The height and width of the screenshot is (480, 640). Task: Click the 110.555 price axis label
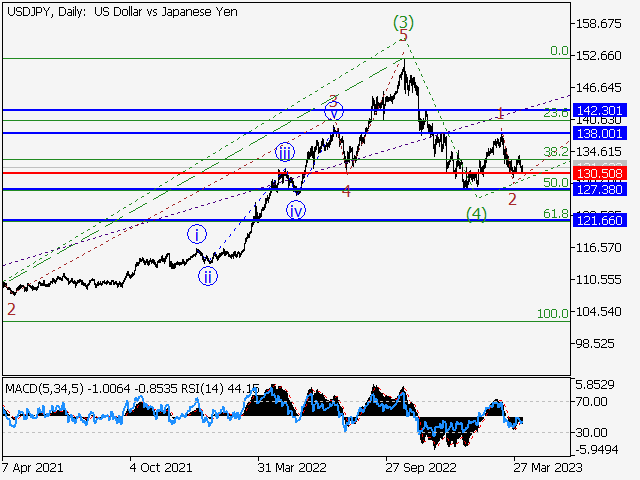click(x=598, y=280)
